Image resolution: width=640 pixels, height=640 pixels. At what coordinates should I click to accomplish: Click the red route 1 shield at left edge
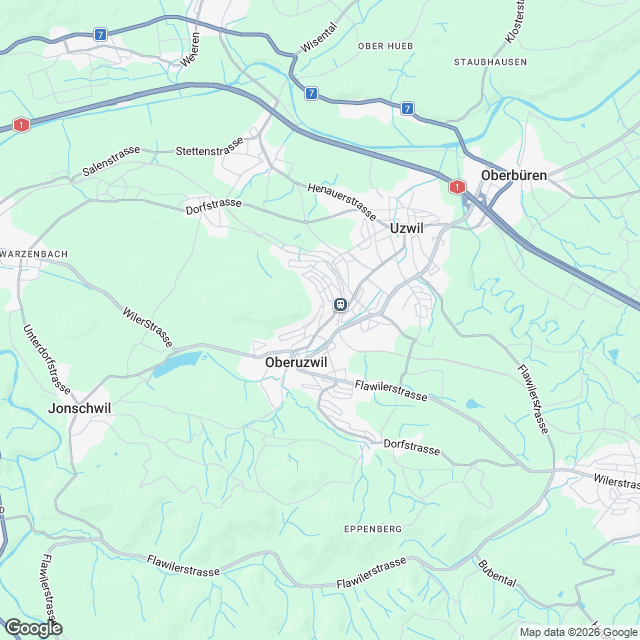[x=21, y=124]
